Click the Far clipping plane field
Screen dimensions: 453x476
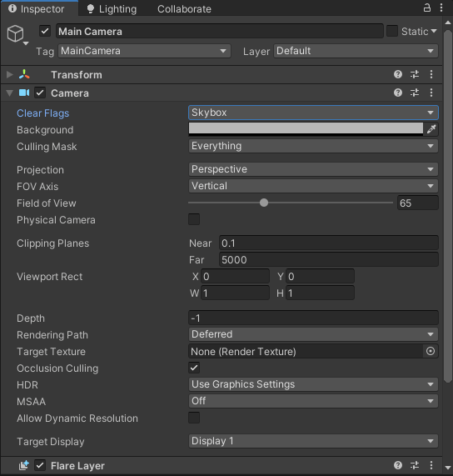(x=329, y=259)
